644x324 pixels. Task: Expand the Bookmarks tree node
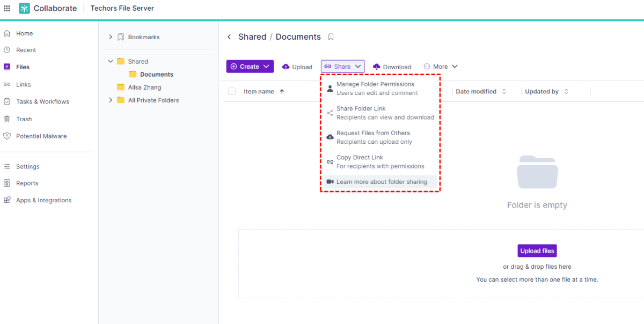click(111, 37)
